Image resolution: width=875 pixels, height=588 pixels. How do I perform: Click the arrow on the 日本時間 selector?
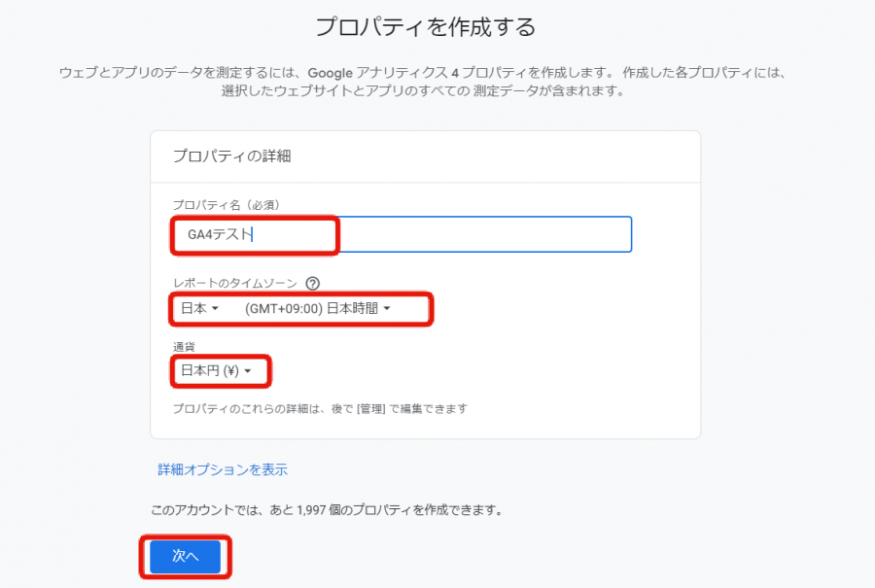(388, 308)
